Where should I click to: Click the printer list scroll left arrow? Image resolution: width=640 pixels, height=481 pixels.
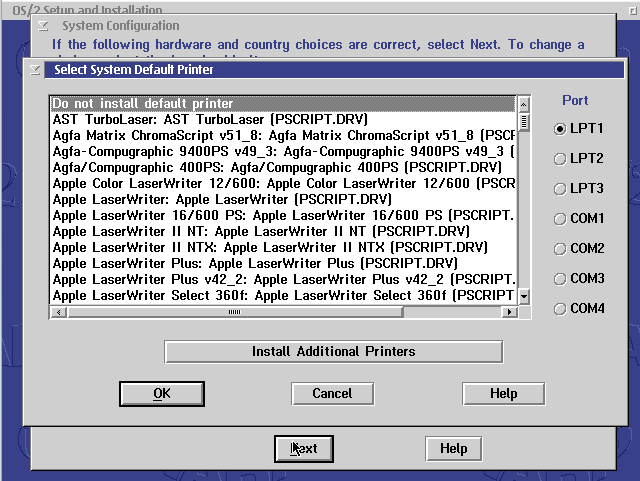tap(59, 312)
